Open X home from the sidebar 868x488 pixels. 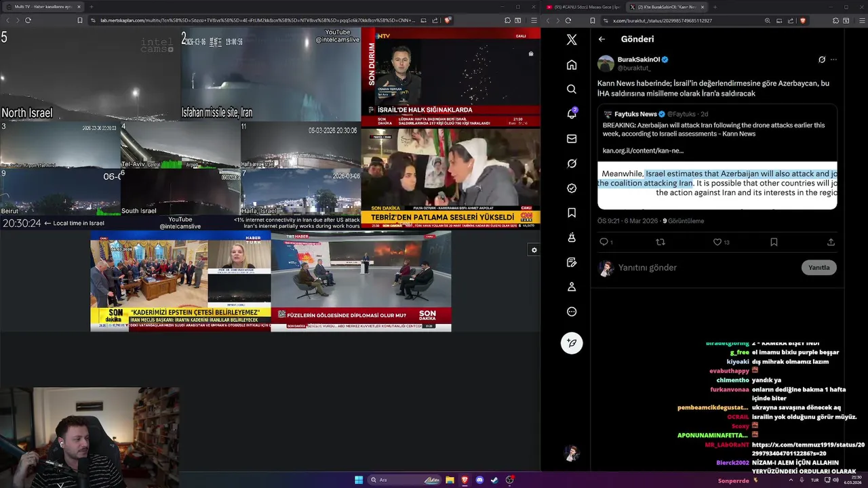[x=572, y=64]
